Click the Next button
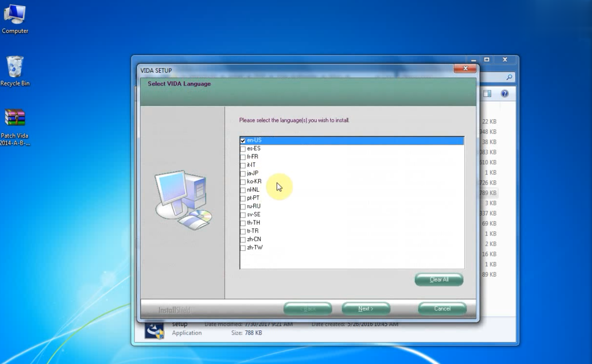The image size is (592, 364). point(366,308)
